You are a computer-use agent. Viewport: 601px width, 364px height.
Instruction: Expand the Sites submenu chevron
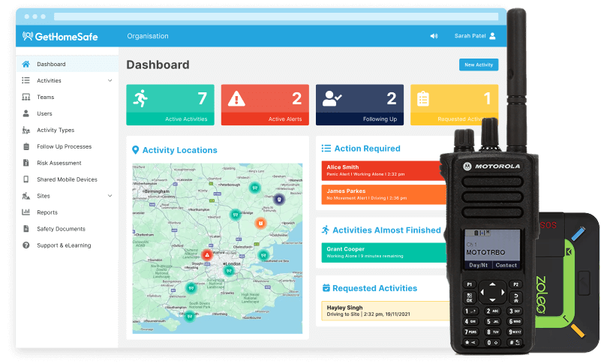(x=110, y=196)
